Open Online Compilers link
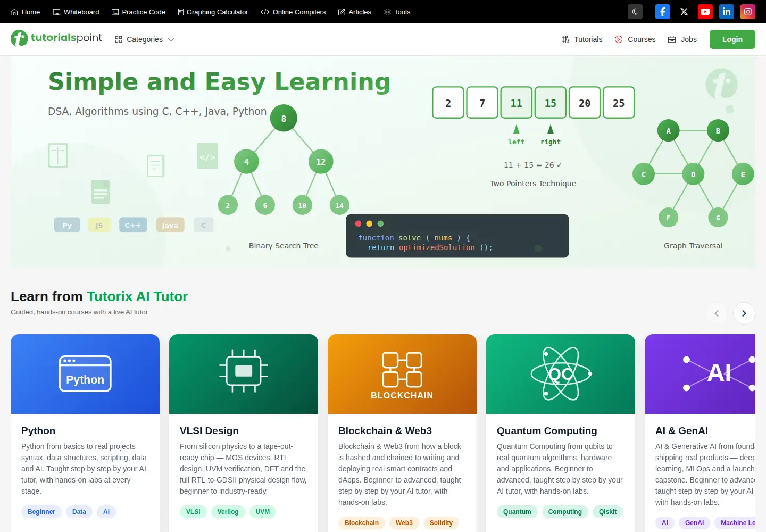This screenshot has height=532, width=766. tap(293, 12)
